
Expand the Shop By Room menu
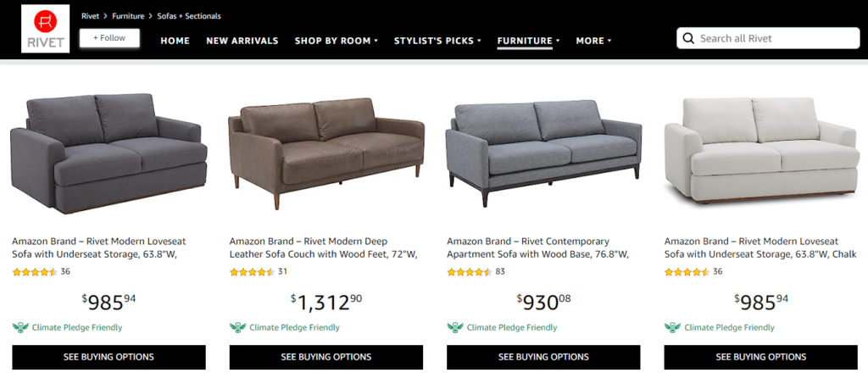[x=336, y=41]
